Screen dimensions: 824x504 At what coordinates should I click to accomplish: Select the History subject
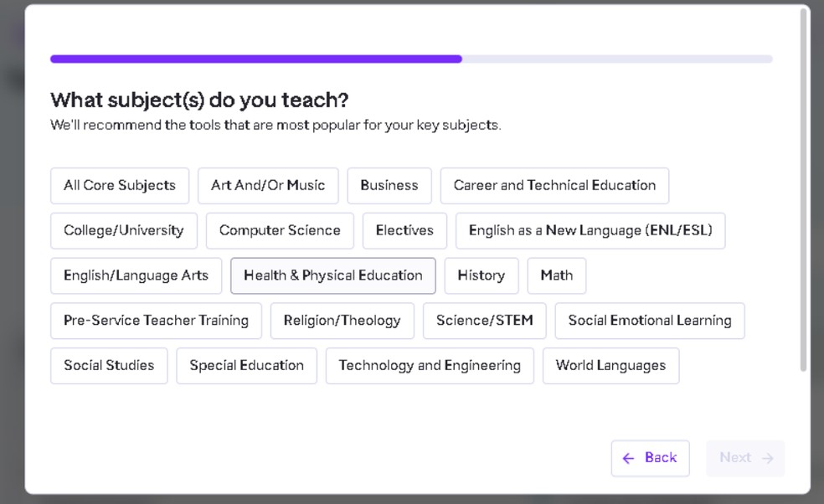[x=482, y=276]
